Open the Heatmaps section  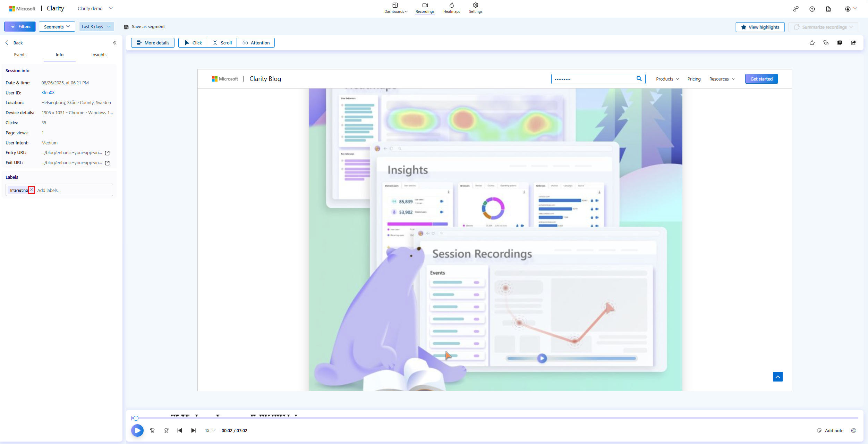point(451,8)
